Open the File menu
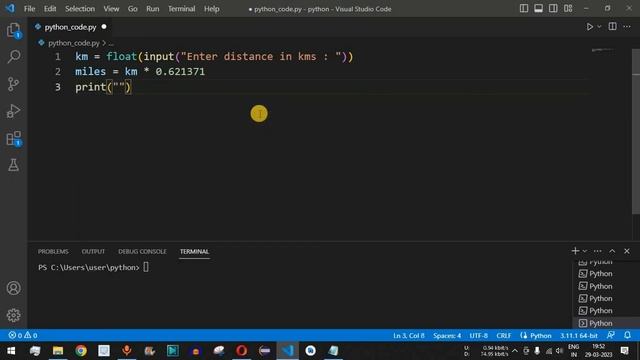This screenshot has width=640, height=360. coord(29,9)
